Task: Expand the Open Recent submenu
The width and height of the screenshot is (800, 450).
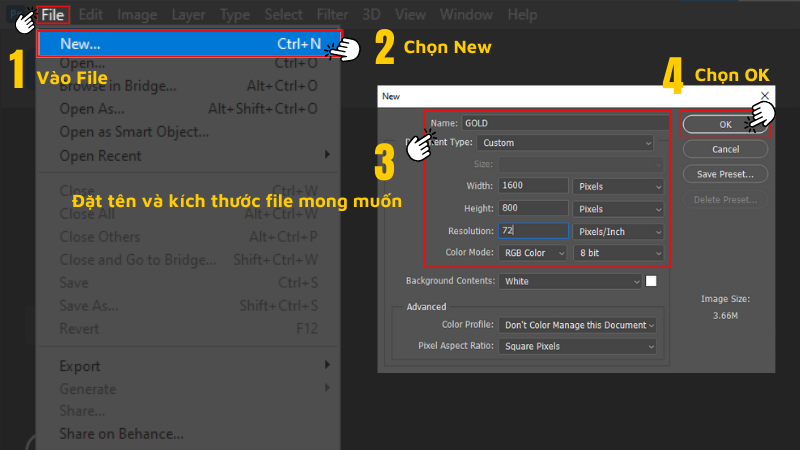Action: tap(189, 156)
